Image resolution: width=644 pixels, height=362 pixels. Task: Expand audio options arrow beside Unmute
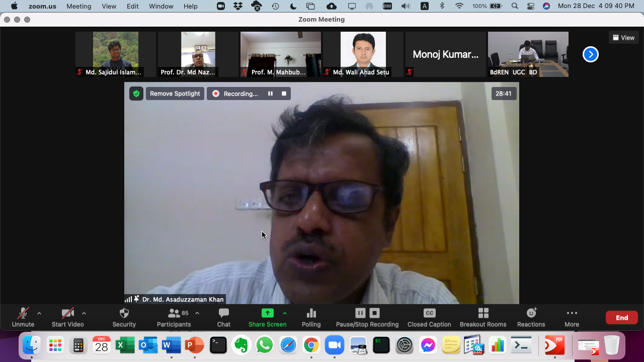coord(39,313)
